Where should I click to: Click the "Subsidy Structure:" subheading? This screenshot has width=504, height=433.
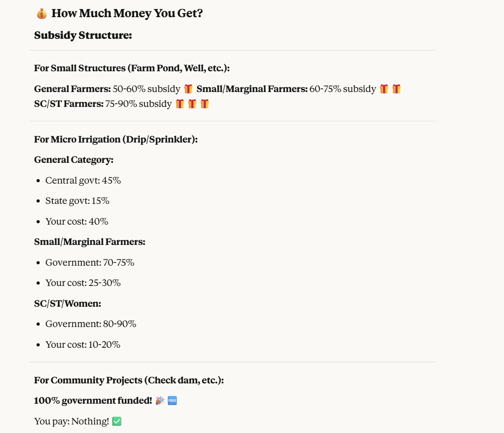[83, 35]
